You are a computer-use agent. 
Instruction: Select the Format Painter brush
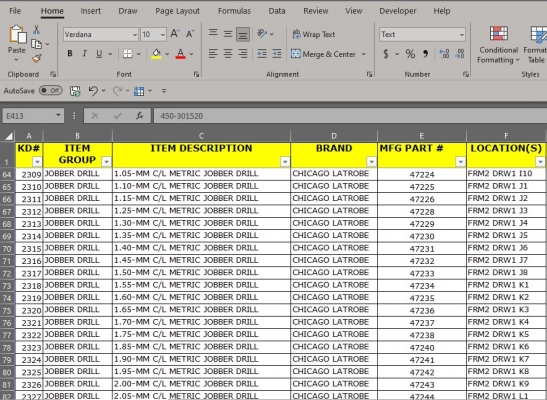coord(36,58)
